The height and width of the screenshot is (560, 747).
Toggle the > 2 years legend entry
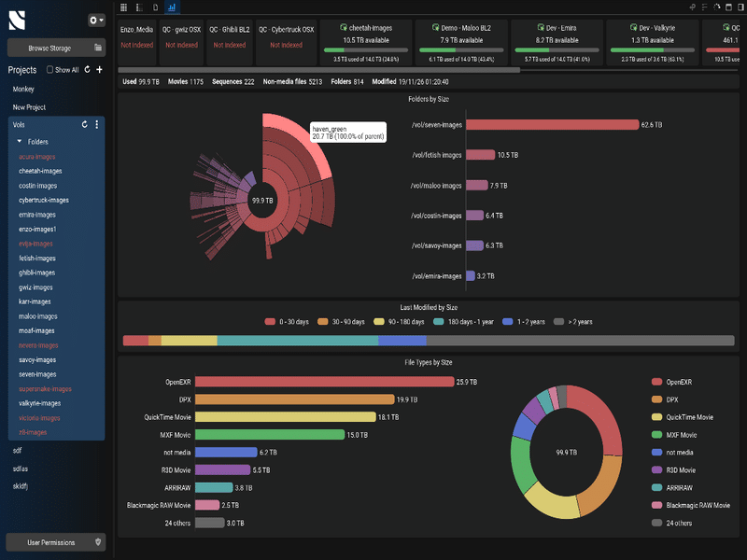click(573, 322)
